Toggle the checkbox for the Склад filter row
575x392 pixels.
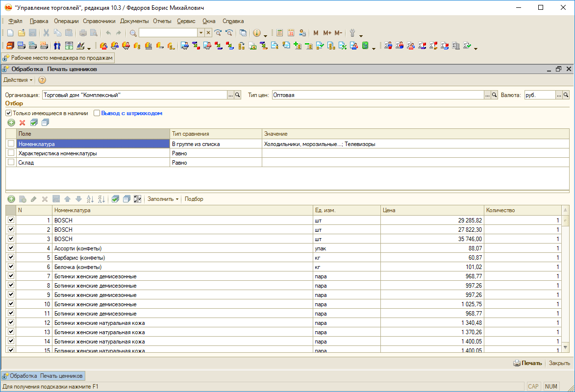(11, 162)
